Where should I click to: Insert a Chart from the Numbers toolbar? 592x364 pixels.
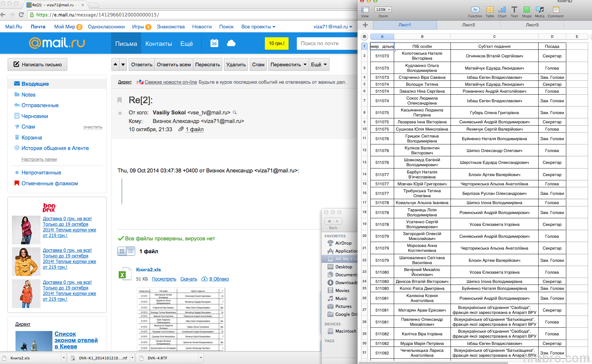502,10
